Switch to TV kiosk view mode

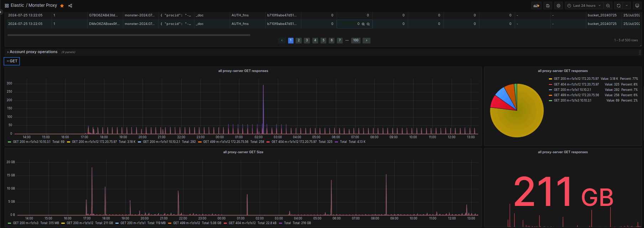pyautogui.click(x=637, y=6)
